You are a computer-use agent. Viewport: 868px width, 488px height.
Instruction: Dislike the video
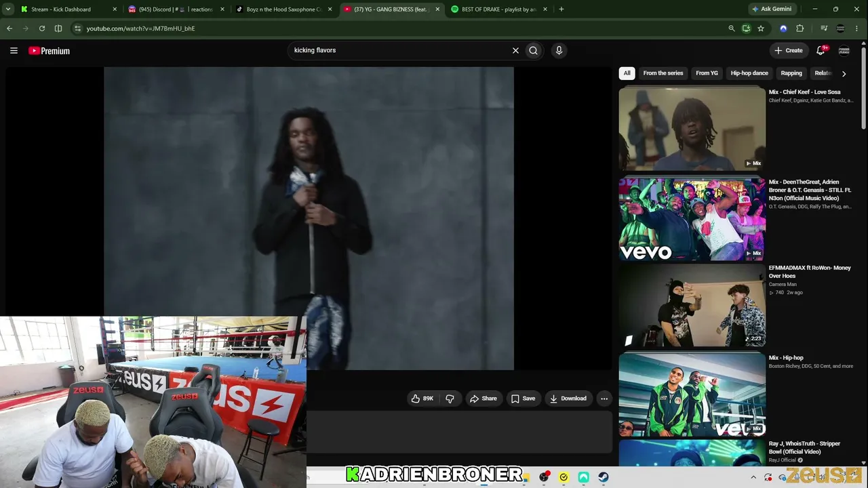point(450,399)
